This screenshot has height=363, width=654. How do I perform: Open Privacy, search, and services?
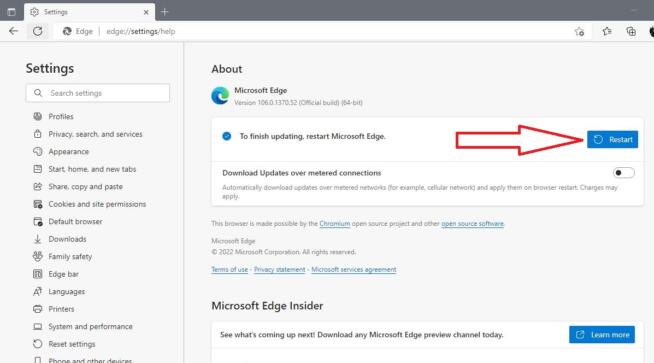coord(96,134)
